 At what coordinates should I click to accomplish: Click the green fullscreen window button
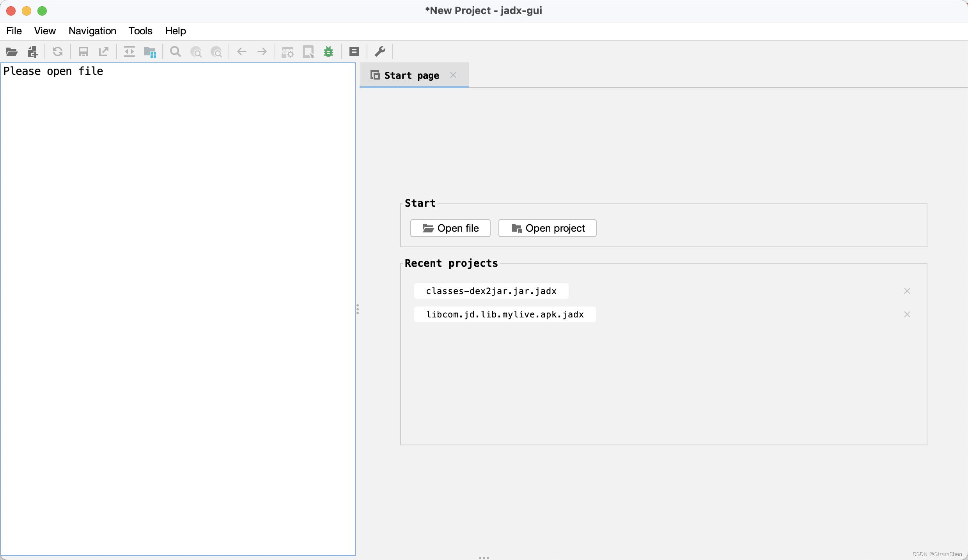tap(42, 11)
